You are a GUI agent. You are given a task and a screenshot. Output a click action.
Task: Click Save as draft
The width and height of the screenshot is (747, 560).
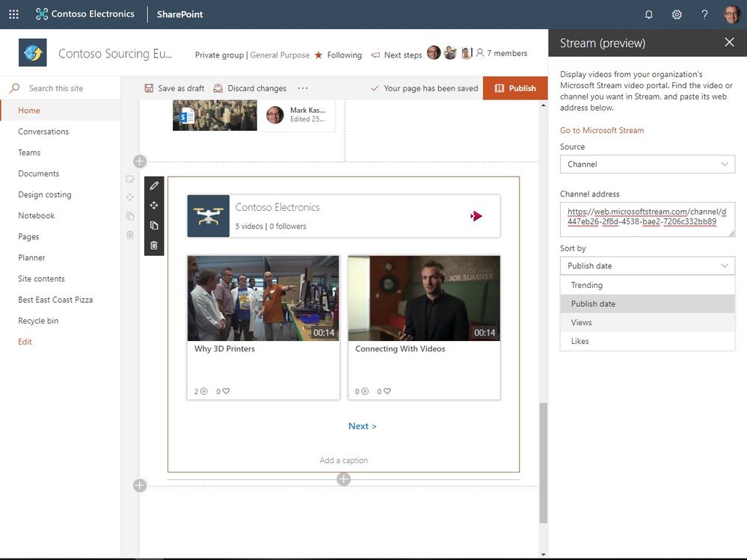(x=174, y=88)
